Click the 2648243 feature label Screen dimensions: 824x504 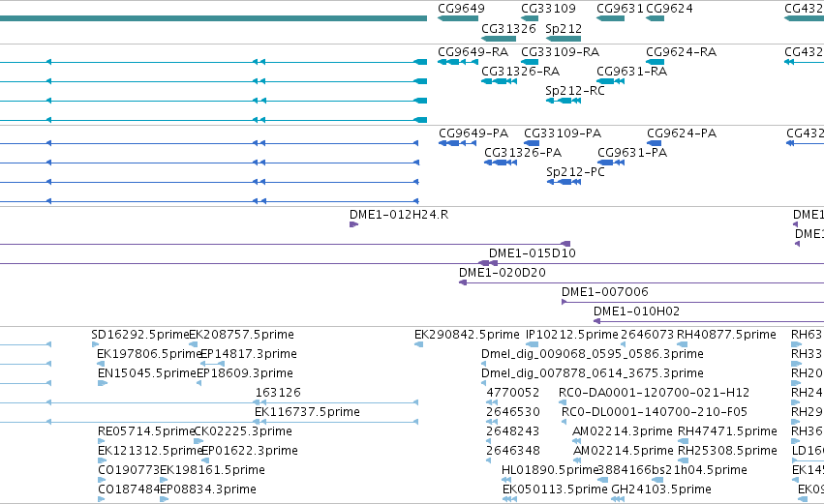tap(513, 431)
